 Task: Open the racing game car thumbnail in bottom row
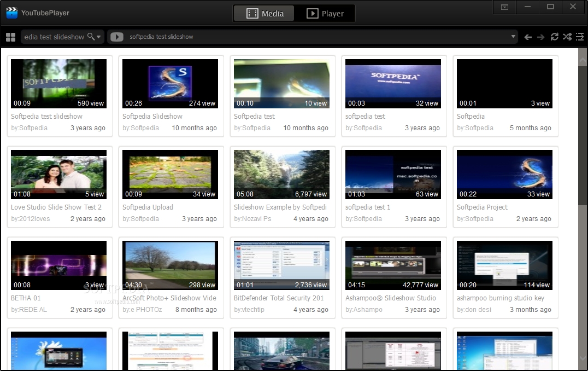pyautogui.click(x=281, y=351)
